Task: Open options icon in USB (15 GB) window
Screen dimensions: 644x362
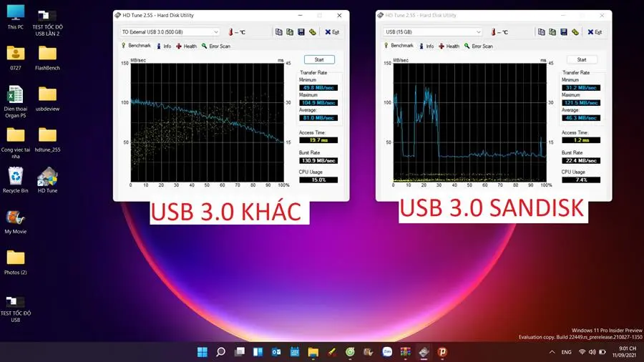Action: coord(575,32)
